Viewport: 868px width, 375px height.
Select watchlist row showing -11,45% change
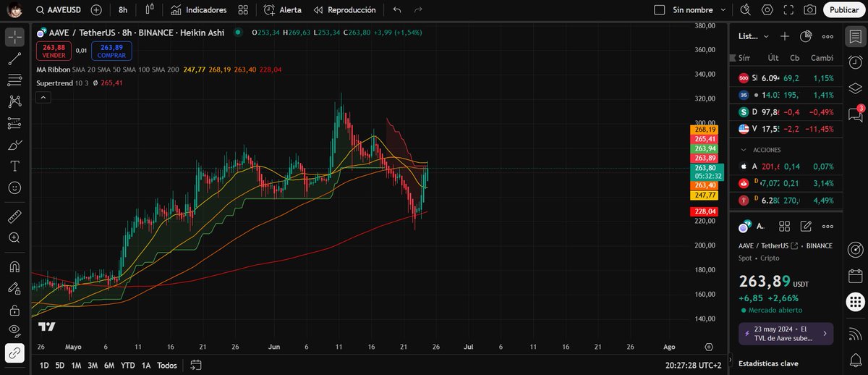tap(786, 129)
